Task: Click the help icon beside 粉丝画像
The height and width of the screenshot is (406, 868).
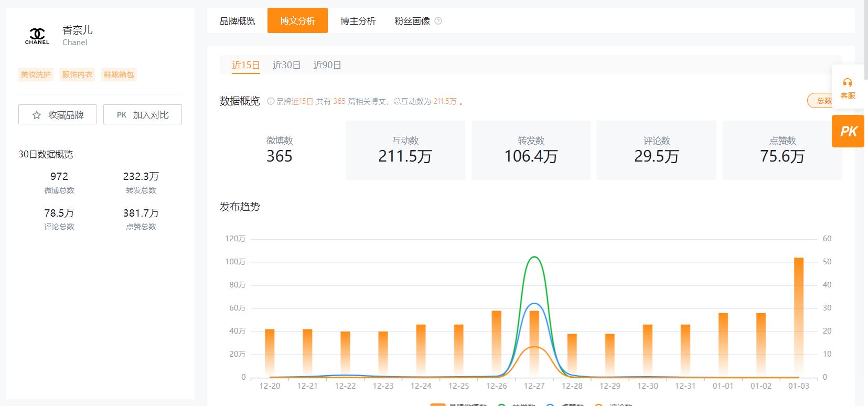Action: click(438, 21)
